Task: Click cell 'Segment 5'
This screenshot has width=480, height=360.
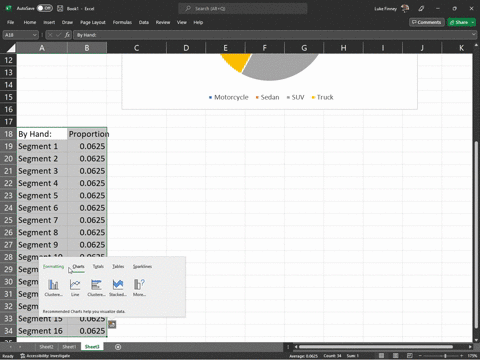Action: click(42, 196)
